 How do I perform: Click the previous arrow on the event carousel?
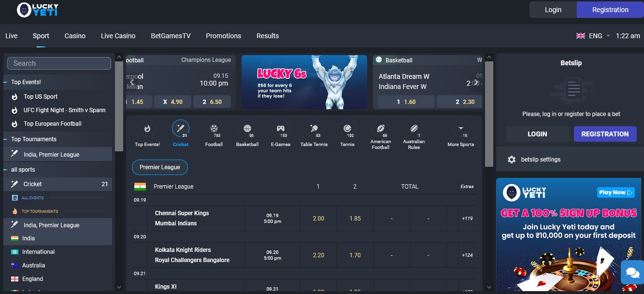pos(131,82)
